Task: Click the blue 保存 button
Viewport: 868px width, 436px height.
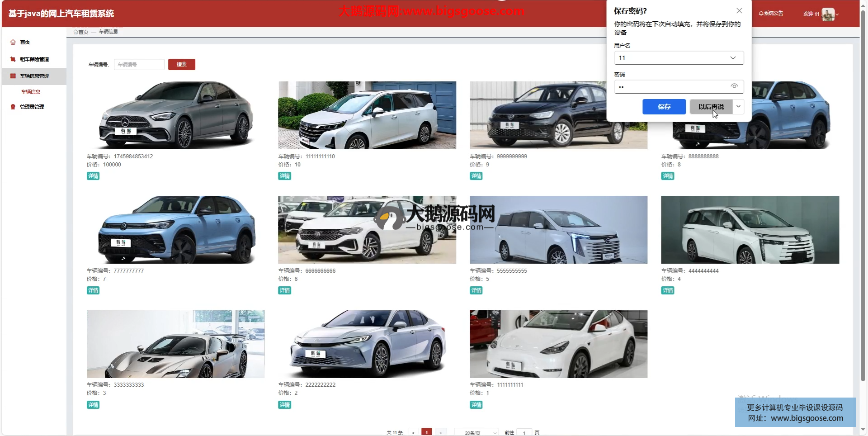Action: coord(664,107)
